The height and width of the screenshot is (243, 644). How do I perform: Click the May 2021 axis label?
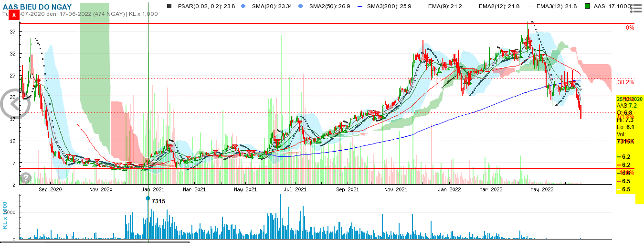[245, 189]
